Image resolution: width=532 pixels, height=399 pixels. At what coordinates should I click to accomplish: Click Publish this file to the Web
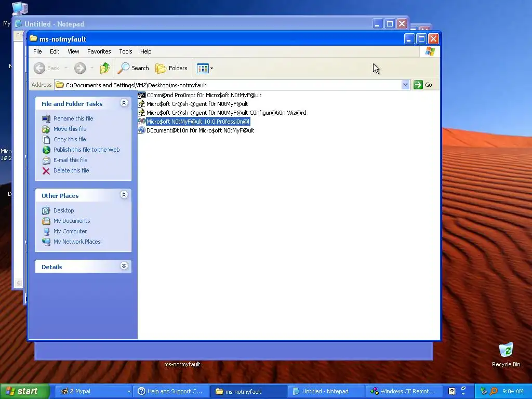tap(87, 150)
